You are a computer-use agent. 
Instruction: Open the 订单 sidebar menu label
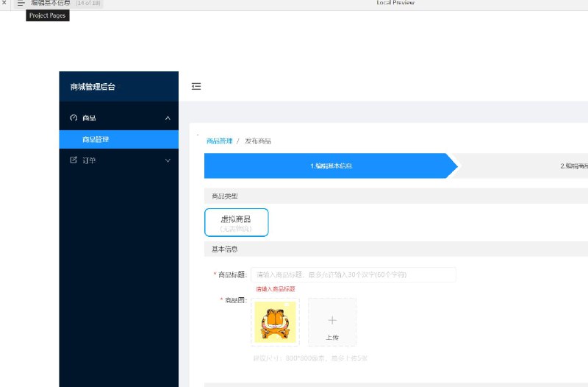tap(89, 160)
